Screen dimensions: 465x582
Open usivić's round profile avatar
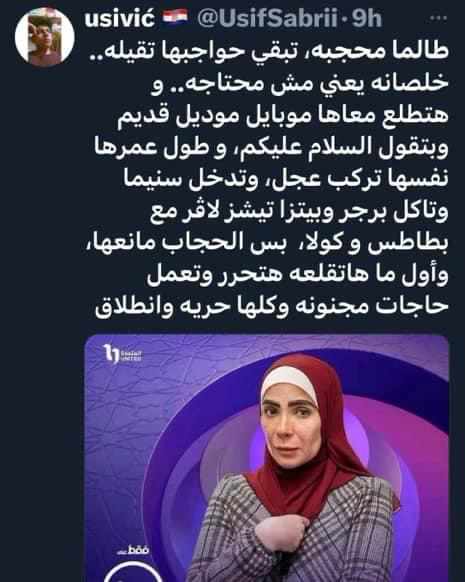(45, 37)
